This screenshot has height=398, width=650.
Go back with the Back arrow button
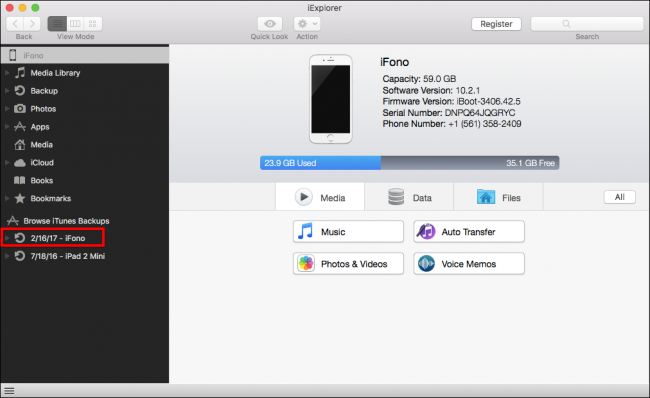point(15,24)
